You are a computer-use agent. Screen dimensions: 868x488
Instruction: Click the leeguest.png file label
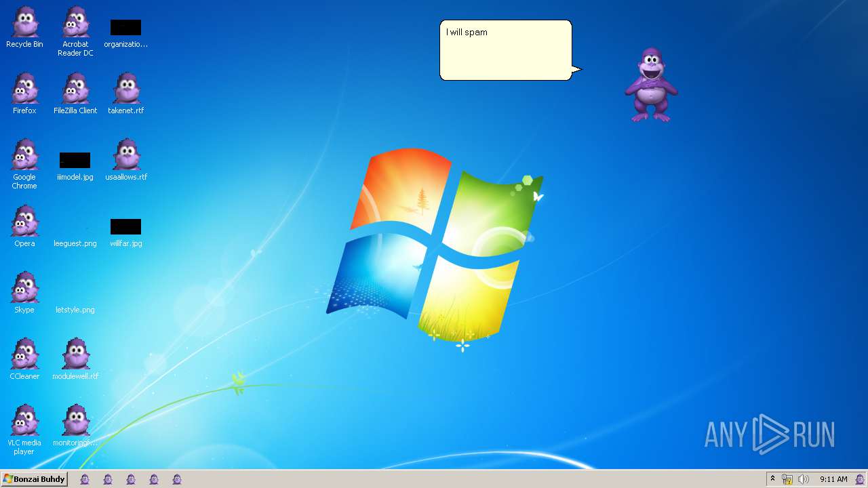tap(75, 243)
